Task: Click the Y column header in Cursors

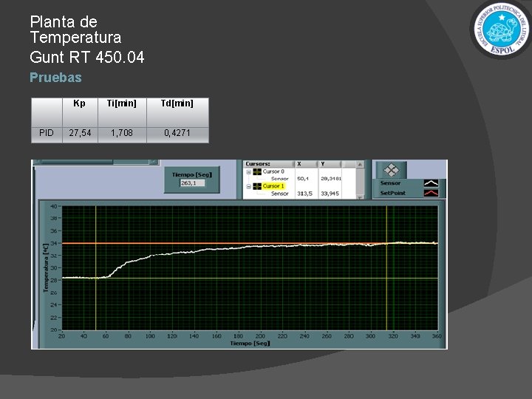Action: pyautogui.click(x=330, y=164)
